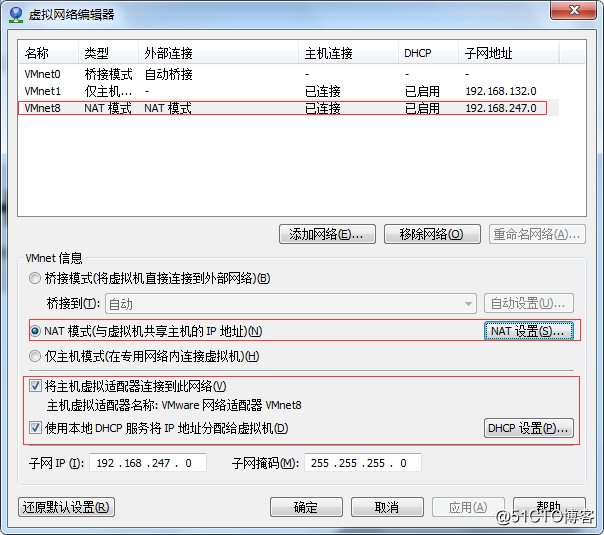The image size is (604, 535).
Task: Click 添加网络(E)... button
Action: pos(327,234)
